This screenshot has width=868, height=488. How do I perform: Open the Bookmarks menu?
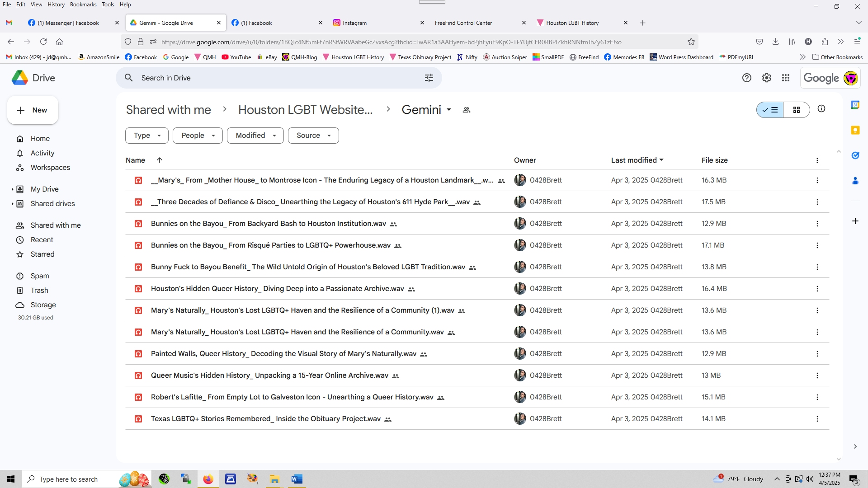pos(83,5)
